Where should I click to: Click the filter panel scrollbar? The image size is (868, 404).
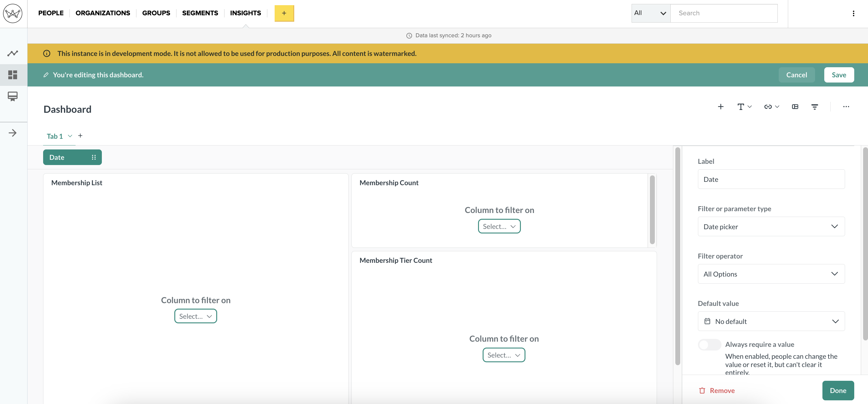point(865,244)
